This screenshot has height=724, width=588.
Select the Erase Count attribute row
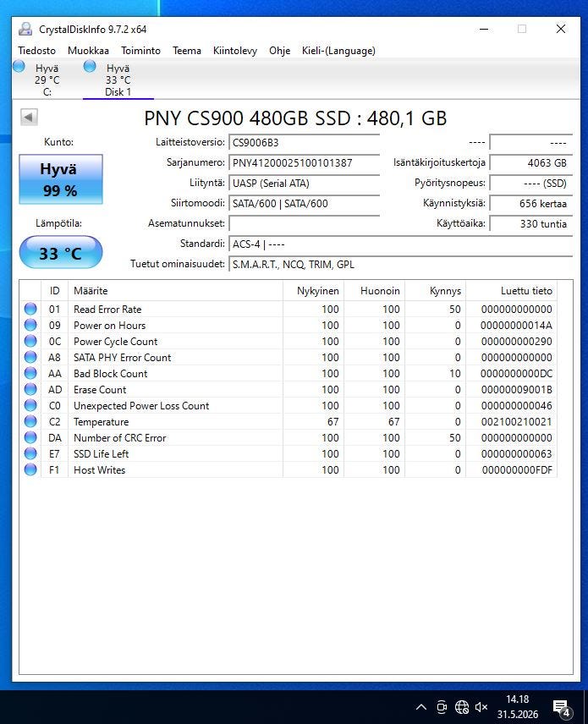289,389
